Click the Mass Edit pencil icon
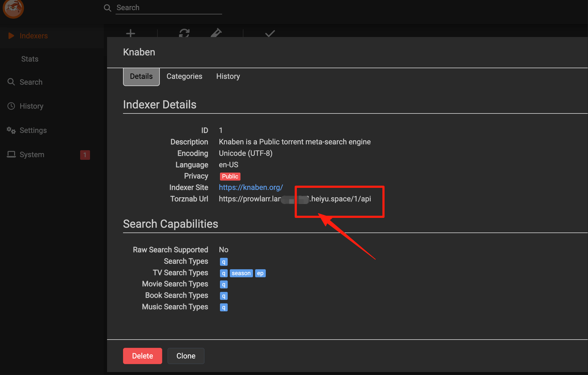 (x=216, y=33)
